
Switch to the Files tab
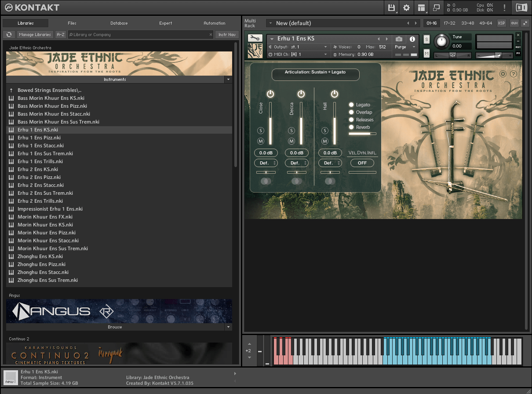pos(72,23)
